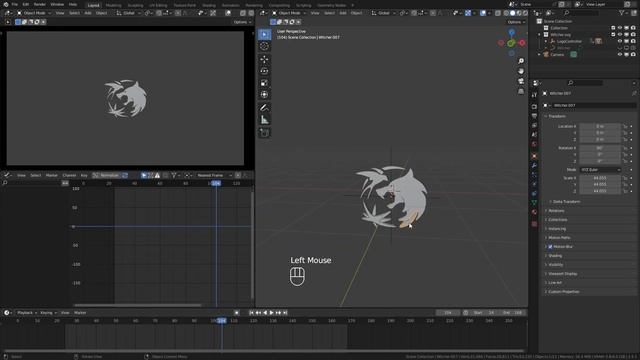This screenshot has height=360, width=640.
Task: Toggle visibility eye for Camera in the outliner
Action: pos(620,54)
